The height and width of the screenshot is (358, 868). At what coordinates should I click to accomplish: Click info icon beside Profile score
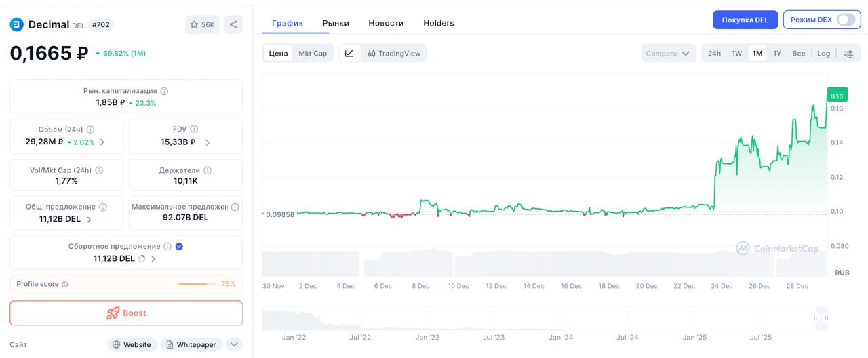65,285
